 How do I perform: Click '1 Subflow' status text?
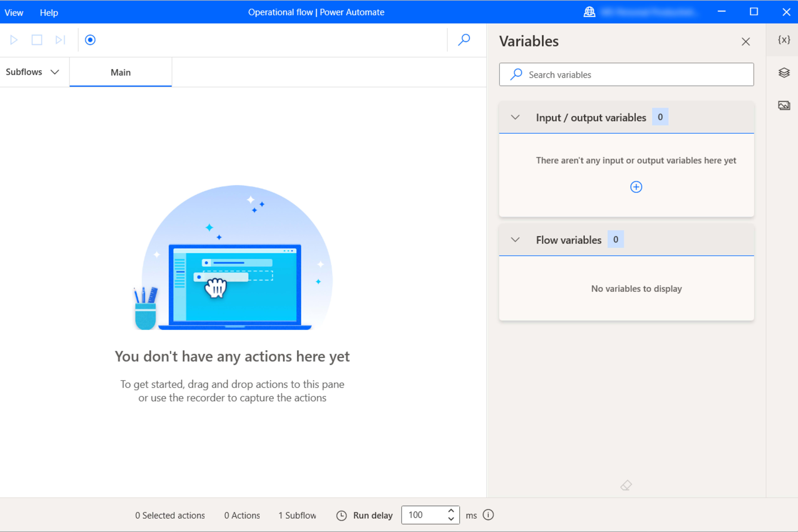[297, 515]
